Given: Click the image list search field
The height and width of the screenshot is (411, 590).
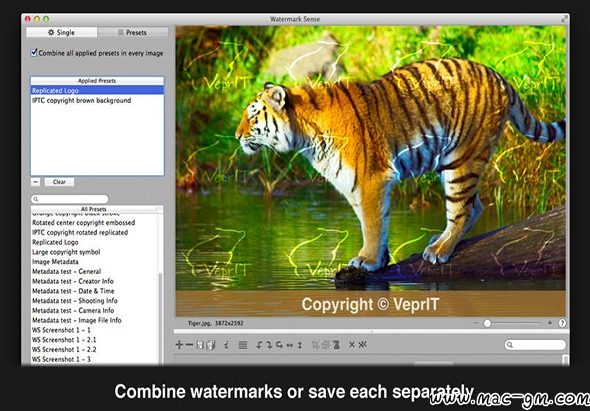Looking at the screenshot, I should 535,344.
